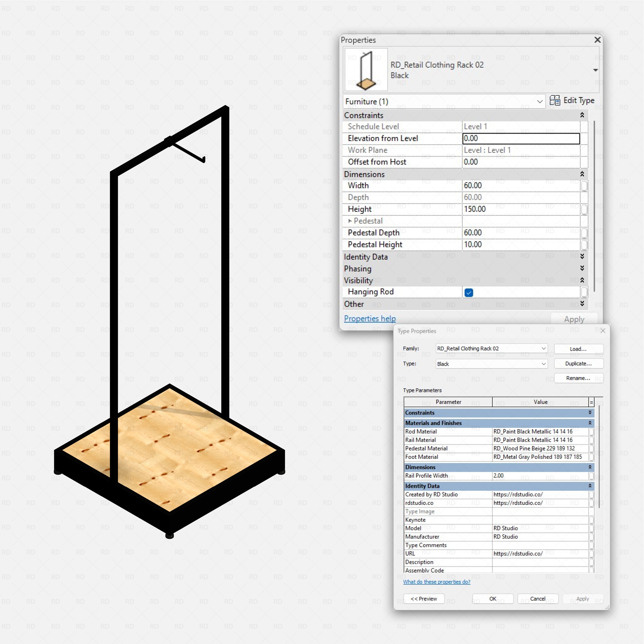The height and width of the screenshot is (644, 644).
Task: Expand Constraints group in Type Properties
Action: click(590, 413)
